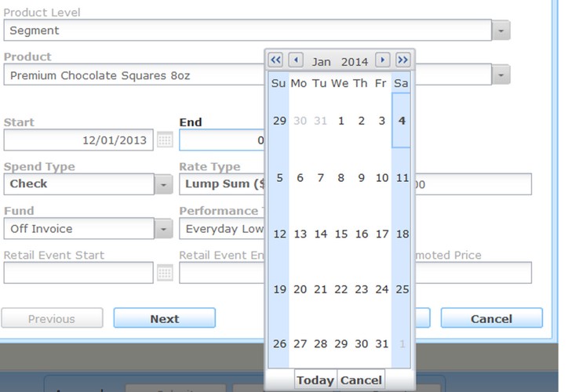Viewport: 579px width, 392px height.
Task: Click the Previous button
Action: (x=52, y=318)
